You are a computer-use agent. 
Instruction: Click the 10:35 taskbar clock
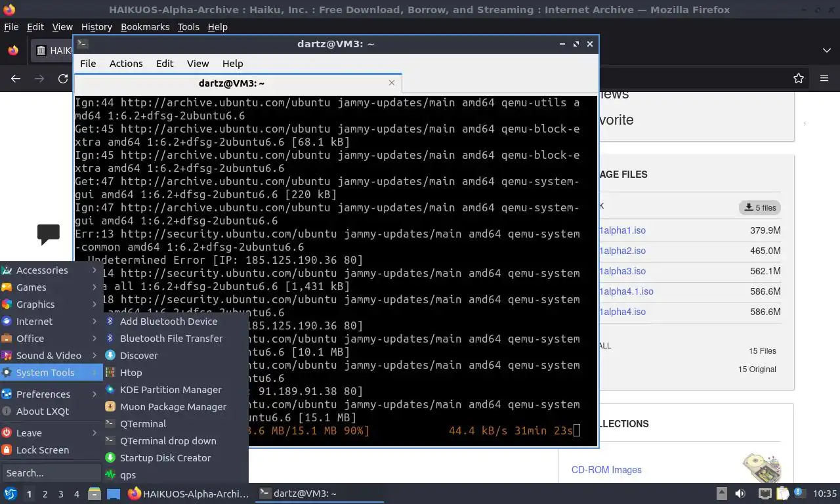coord(825,493)
